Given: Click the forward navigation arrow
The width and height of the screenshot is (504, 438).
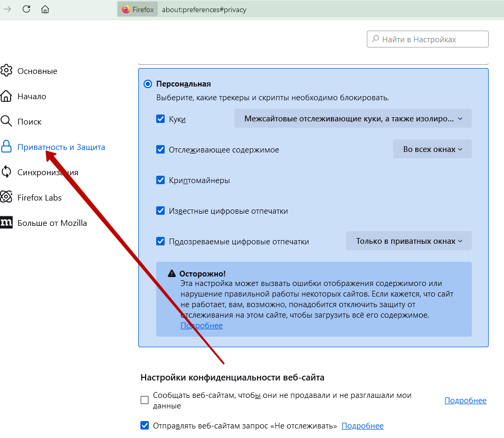Looking at the screenshot, I should pyautogui.click(x=7, y=9).
